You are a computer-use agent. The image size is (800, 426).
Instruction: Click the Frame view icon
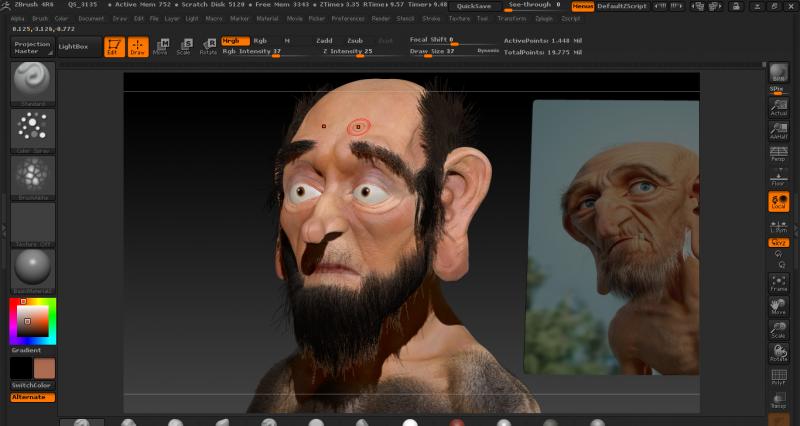tap(779, 283)
